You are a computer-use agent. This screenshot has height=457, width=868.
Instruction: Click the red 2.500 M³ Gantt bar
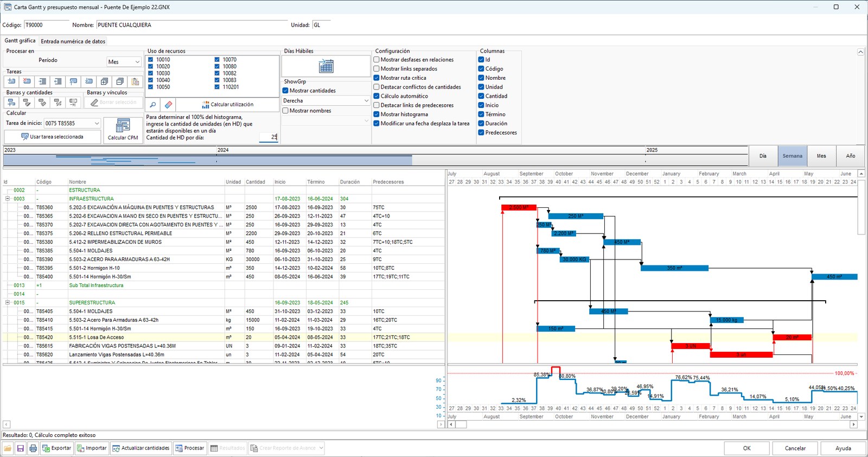pyautogui.click(x=519, y=207)
